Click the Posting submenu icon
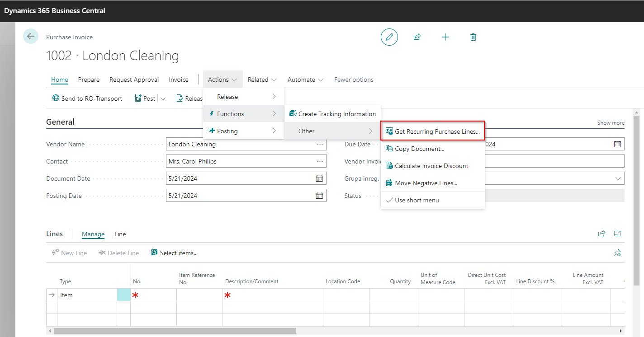 (211, 131)
